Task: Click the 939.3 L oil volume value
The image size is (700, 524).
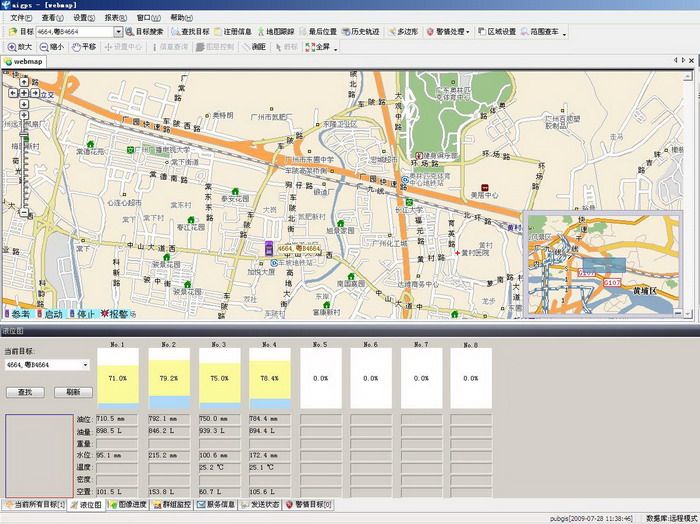Action: (x=219, y=431)
